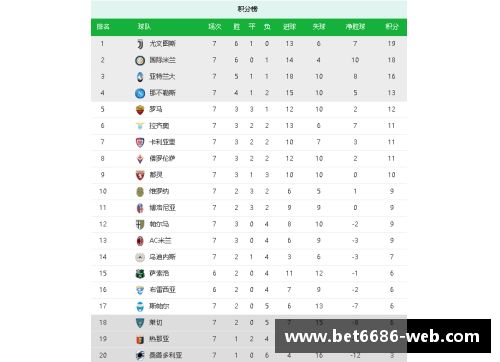The height and width of the screenshot is (362, 500).
Task: Click the Juventus (尤文图斯) club logo
Action: (x=140, y=44)
